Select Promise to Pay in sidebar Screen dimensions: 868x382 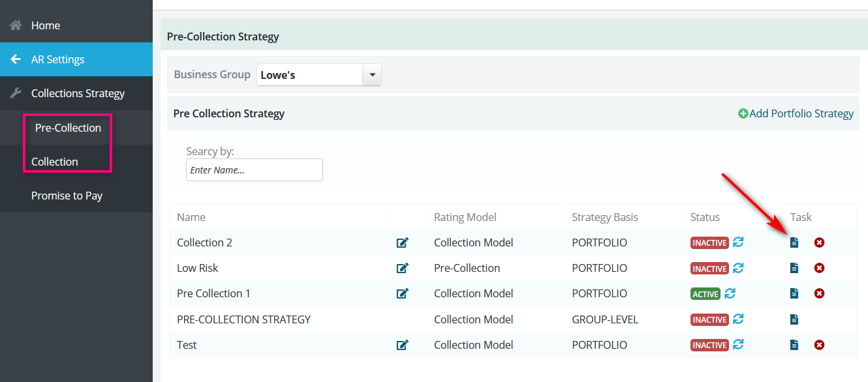click(x=67, y=196)
